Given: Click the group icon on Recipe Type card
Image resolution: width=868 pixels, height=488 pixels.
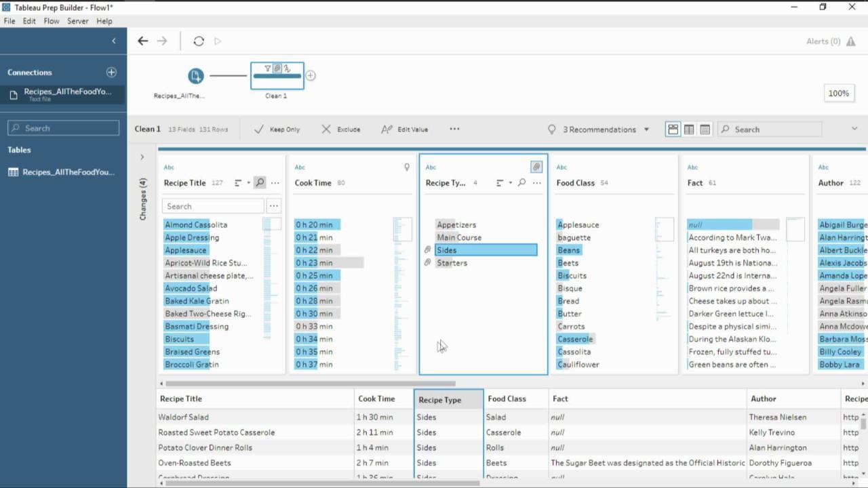Looking at the screenshot, I should tap(536, 167).
